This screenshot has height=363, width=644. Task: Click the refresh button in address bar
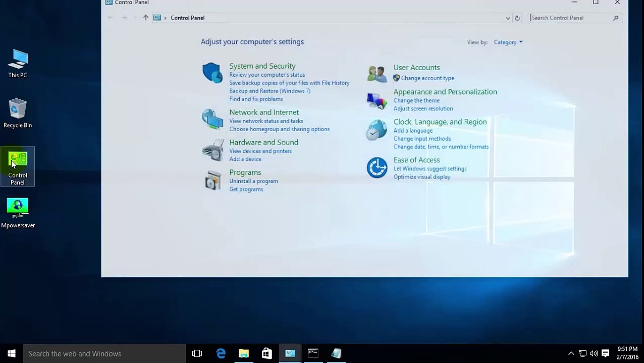(517, 18)
